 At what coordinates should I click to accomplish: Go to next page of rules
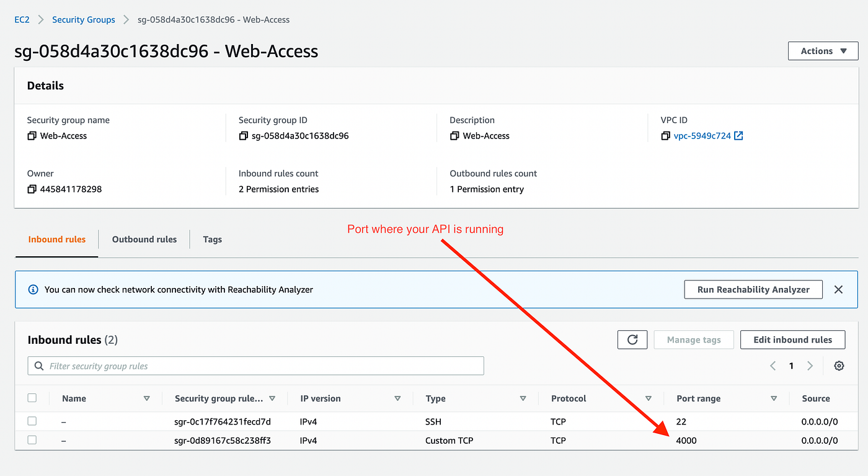(x=810, y=366)
